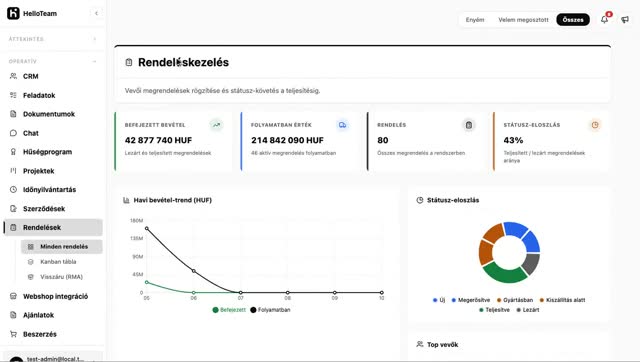Click the truck icon on Folyamatban érték card
Viewport: 640px width, 362px height.
pyautogui.click(x=342, y=125)
